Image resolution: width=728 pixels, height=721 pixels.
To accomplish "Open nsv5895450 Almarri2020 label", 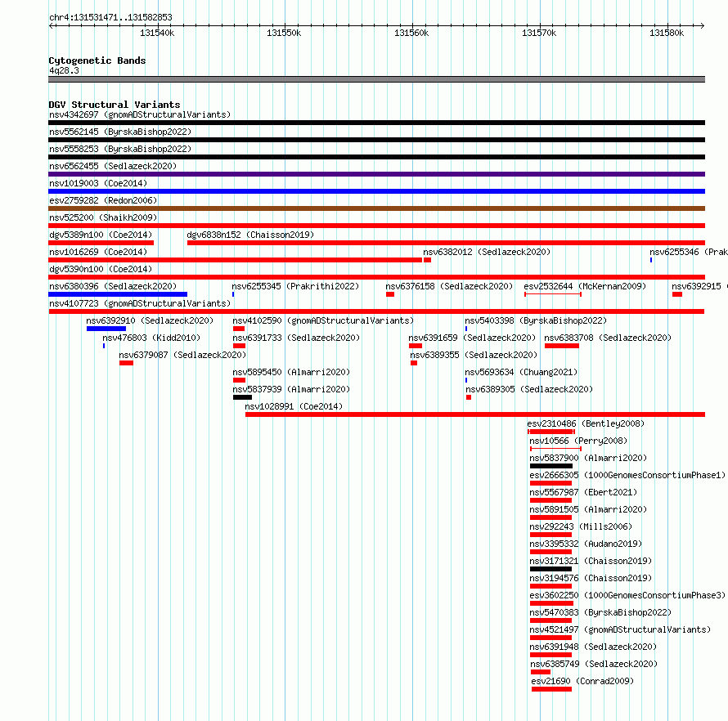I will click(291, 372).
